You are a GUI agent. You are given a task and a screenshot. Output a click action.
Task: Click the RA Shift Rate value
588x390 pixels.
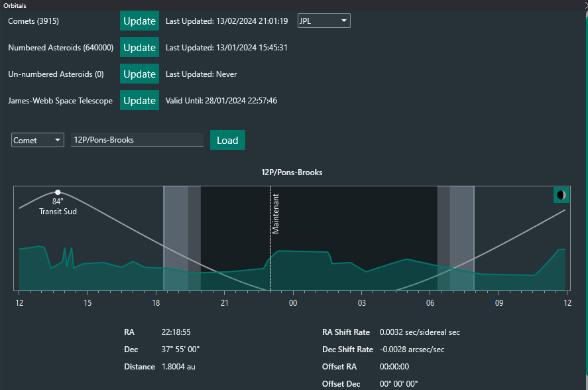[419, 332]
